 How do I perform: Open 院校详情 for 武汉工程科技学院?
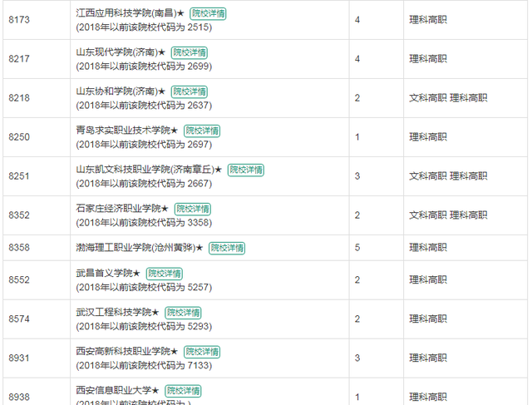183,313
